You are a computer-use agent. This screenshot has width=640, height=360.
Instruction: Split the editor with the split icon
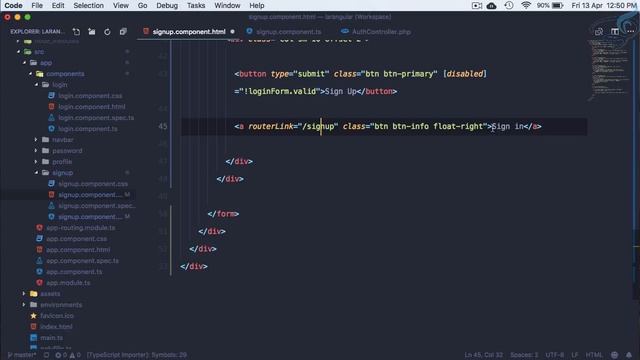coord(615,31)
